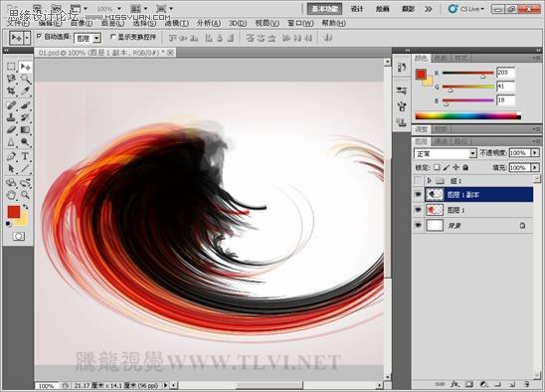Select the Hand tool
This screenshot has width=545, height=392.
click(11, 195)
